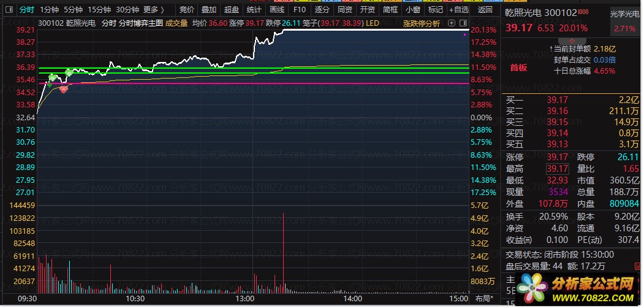Click the PE(动) value 307.4
Viewport: 644px width, 308px height.
click(x=629, y=240)
